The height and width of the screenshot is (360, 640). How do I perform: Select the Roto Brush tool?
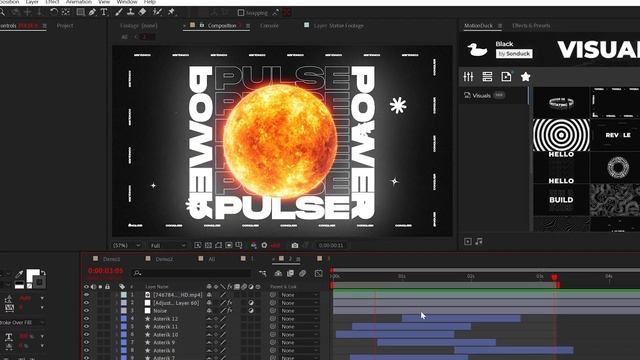coord(157,12)
